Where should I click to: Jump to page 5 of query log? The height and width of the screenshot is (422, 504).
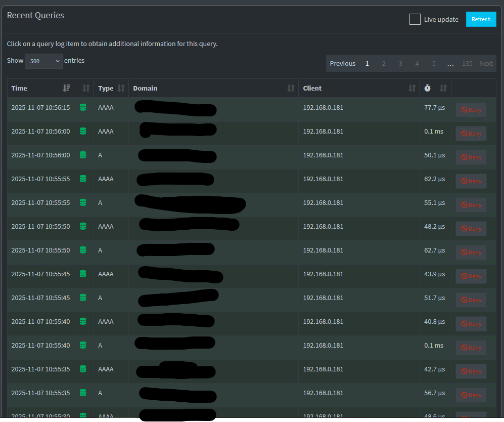(x=434, y=64)
